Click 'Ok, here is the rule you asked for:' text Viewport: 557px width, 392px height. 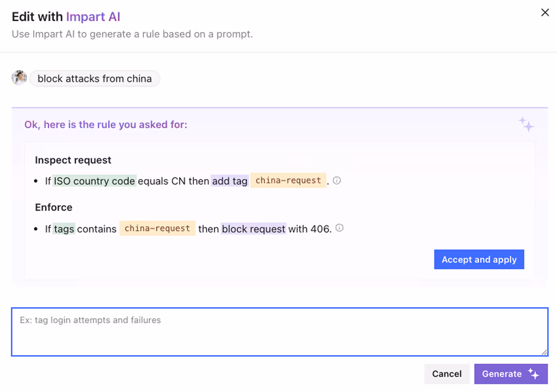coord(106,124)
